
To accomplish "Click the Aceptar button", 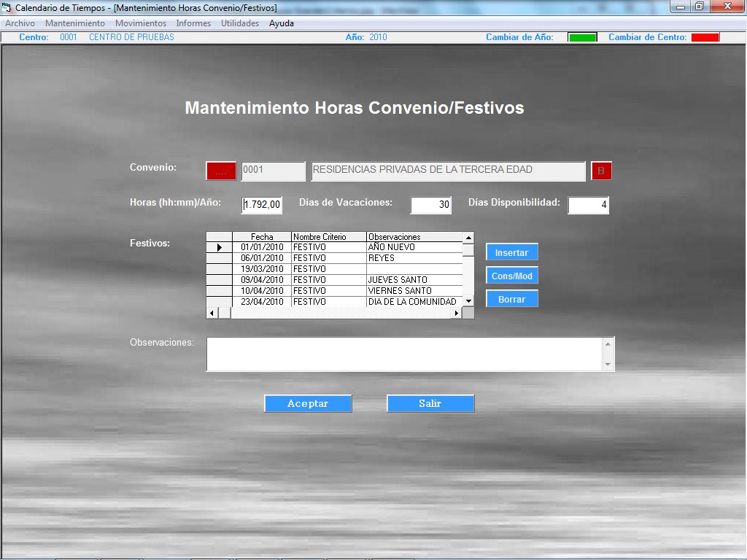I will 308,403.
